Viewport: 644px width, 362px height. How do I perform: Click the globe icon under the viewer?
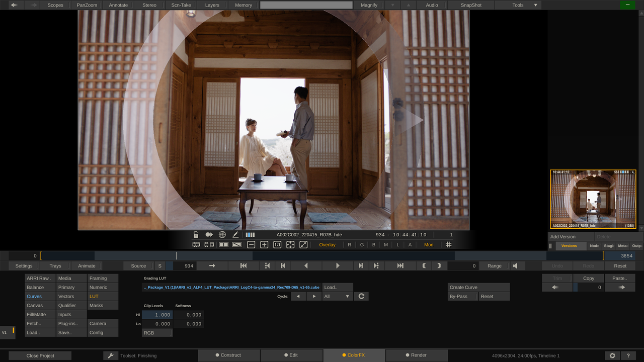point(222,235)
